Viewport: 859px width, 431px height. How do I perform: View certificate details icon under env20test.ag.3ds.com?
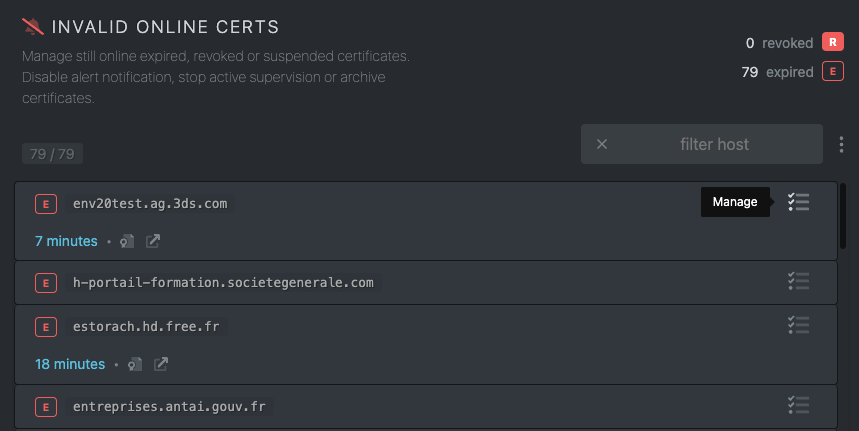(127, 241)
